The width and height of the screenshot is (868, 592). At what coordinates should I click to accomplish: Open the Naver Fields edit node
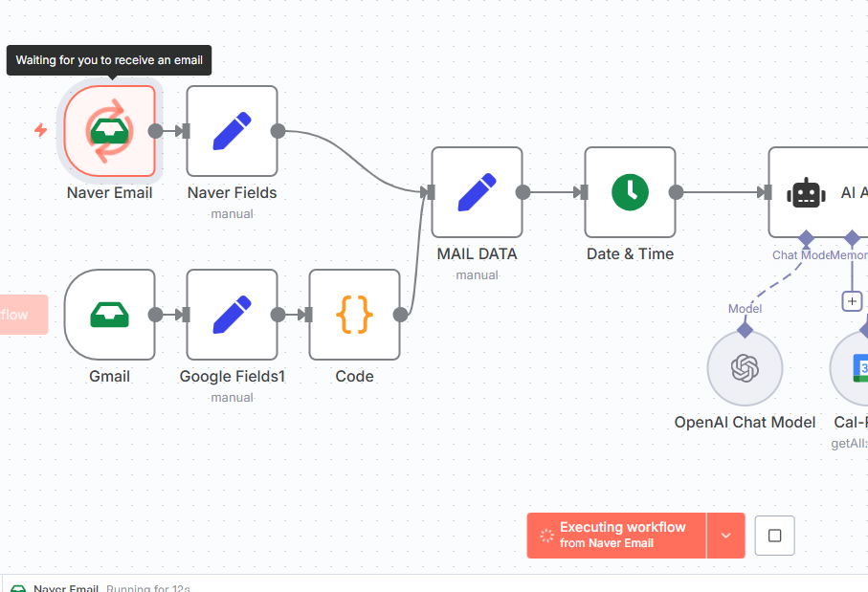coord(232,131)
